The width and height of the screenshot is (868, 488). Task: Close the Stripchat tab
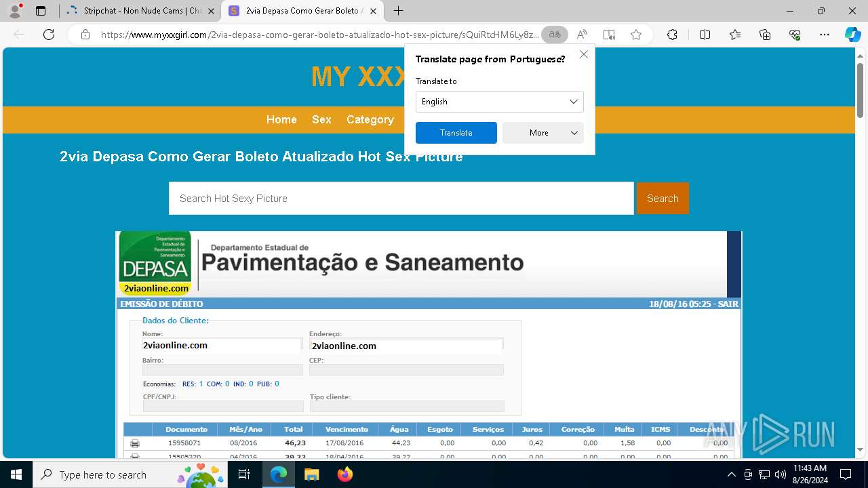coord(212,11)
